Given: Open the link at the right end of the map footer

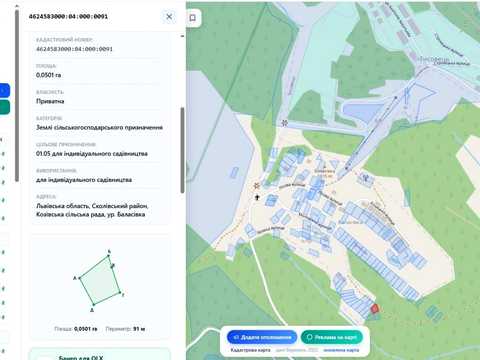Looking at the screenshot, I should click(x=341, y=350).
